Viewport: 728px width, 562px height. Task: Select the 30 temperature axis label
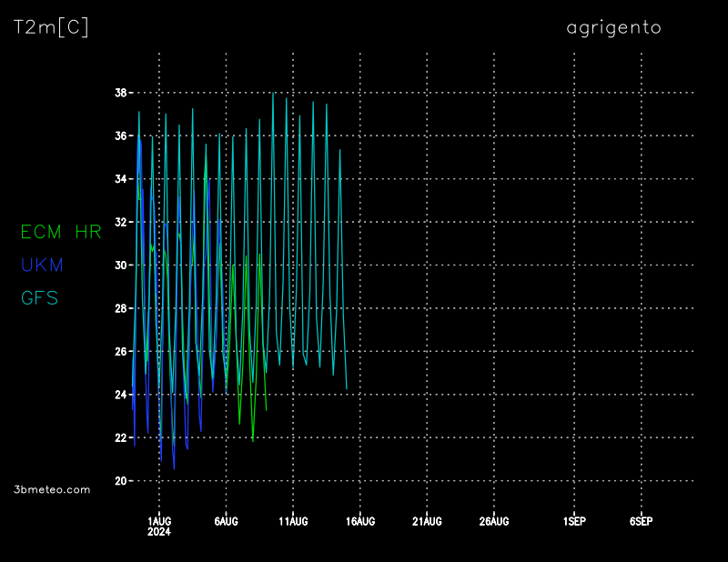(x=119, y=266)
